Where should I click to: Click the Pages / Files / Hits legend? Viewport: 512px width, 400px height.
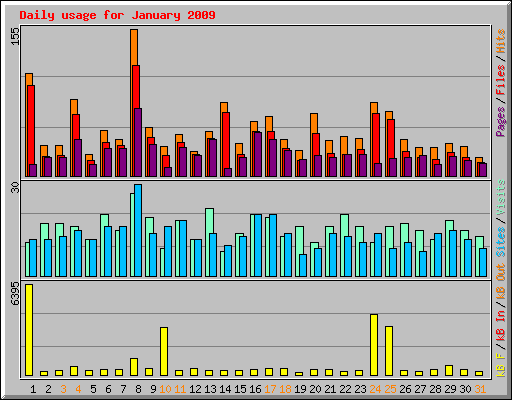pyautogui.click(x=501, y=83)
